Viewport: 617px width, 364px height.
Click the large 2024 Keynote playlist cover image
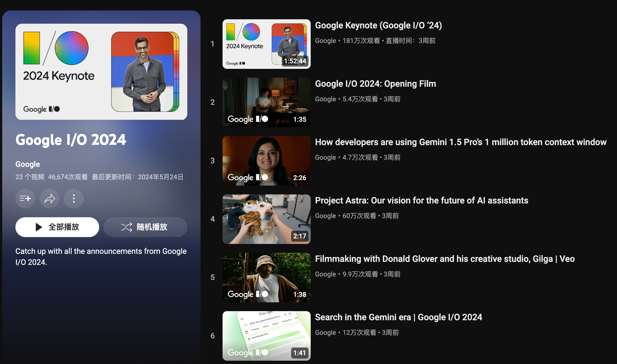101,72
